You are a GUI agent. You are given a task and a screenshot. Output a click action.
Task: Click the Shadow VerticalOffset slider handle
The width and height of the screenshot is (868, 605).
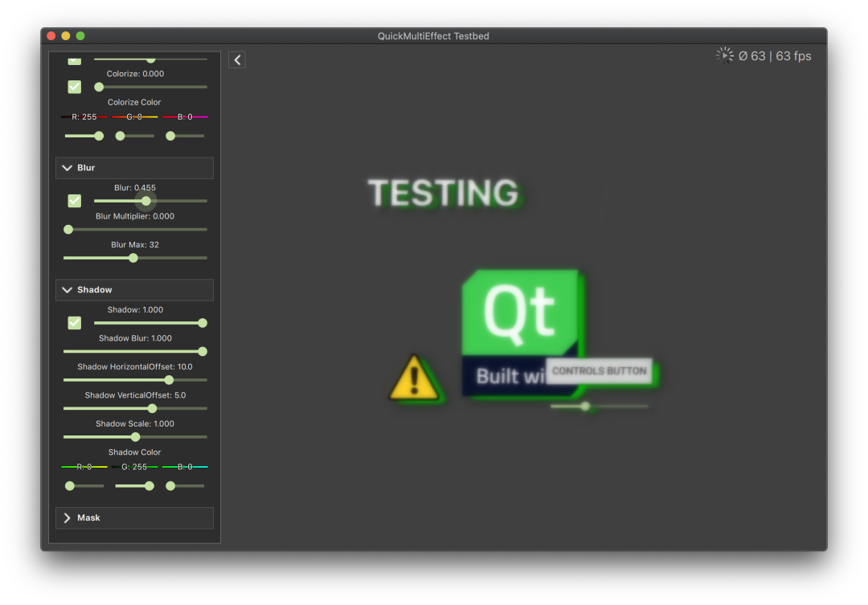152,408
